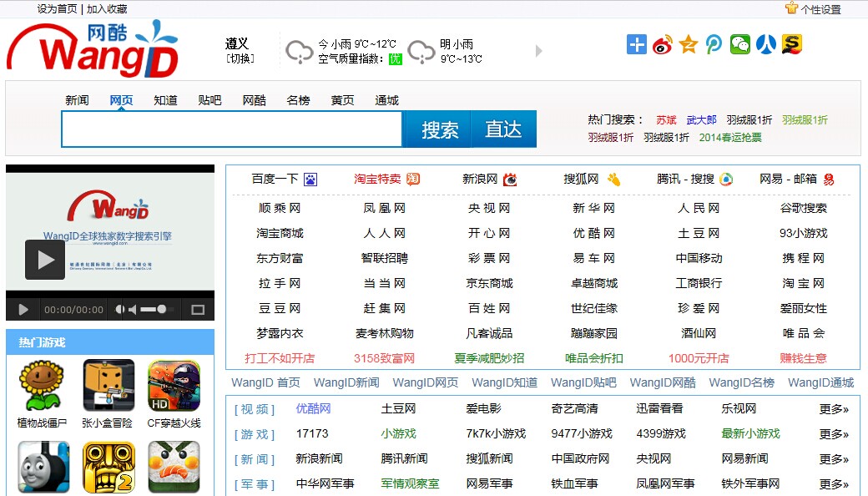Open the 夏季减肥妙招 promo link
Image resolution: width=868 pixels, height=496 pixels.
(x=489, y=358)
